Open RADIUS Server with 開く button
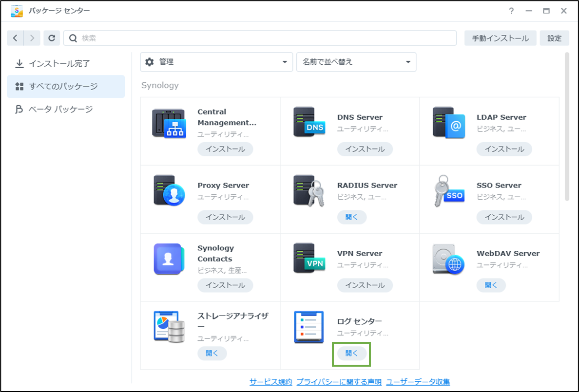This screenshot has width=579, height=392. 351,217
